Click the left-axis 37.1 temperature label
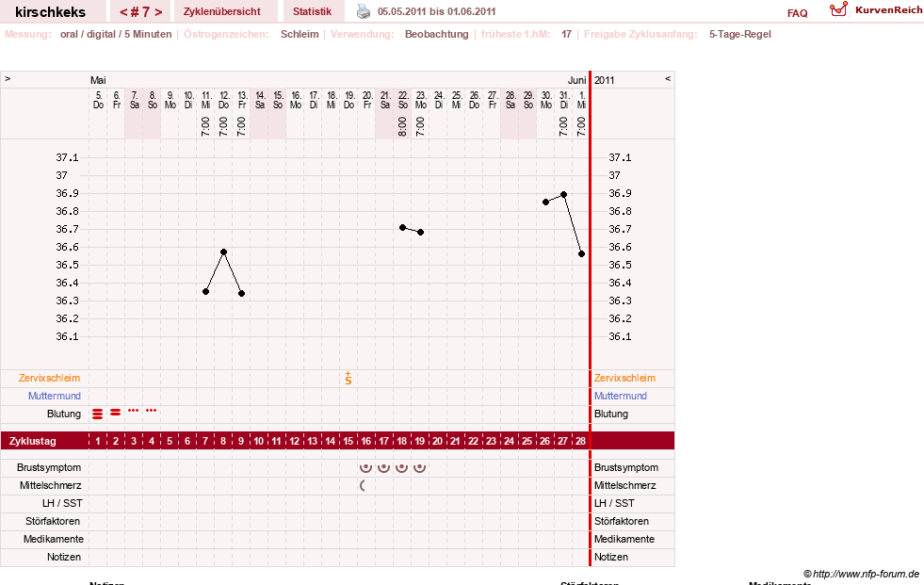 67,157
